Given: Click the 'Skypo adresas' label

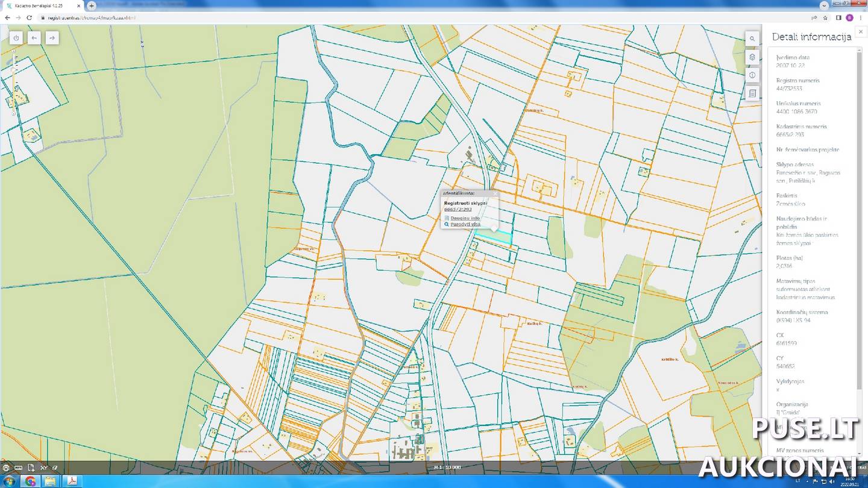Looking at the screenshot, I should point(795,164).
